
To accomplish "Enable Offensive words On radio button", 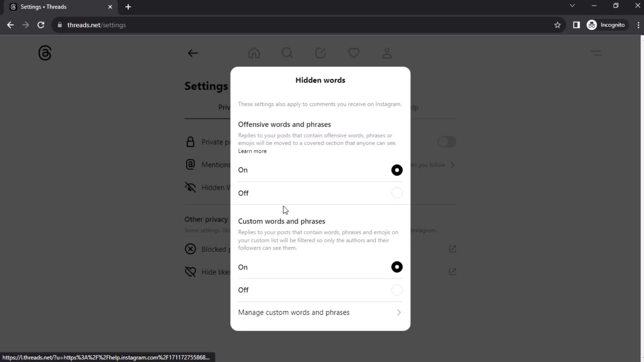I will coord(397,170).
